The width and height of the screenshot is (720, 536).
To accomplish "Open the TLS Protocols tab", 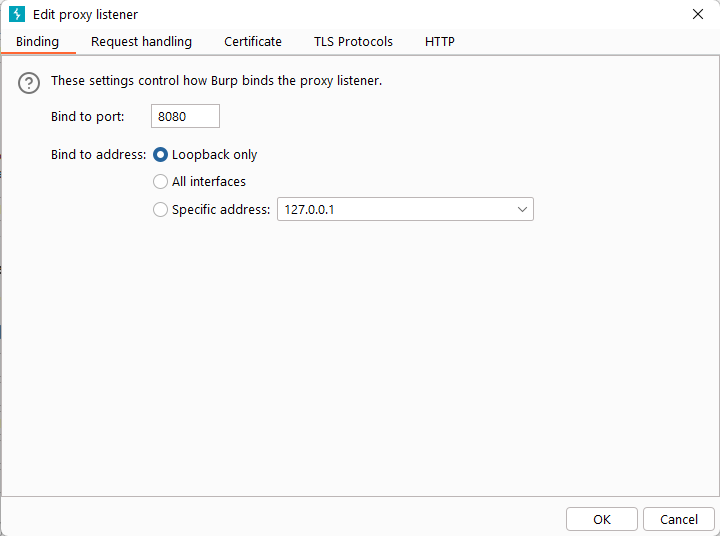I will (353, 42).
